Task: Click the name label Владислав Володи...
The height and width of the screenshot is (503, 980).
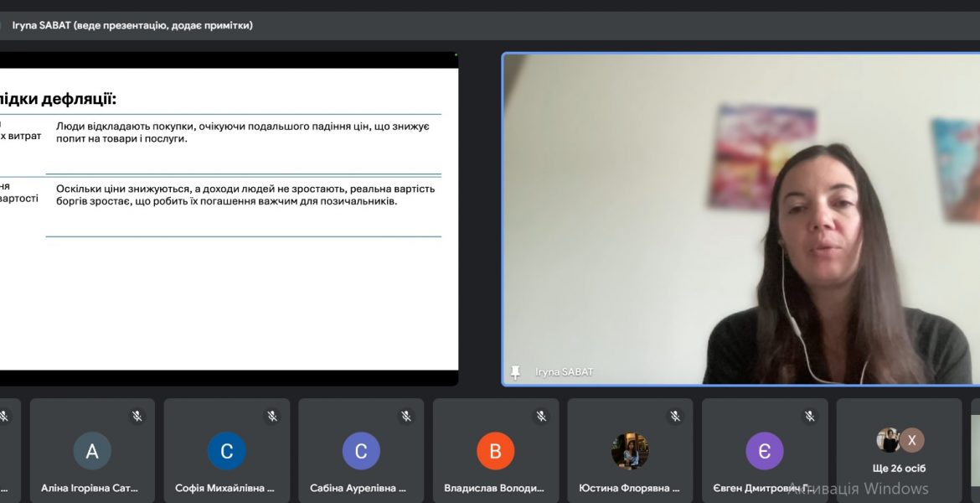Action: (493, 488)
